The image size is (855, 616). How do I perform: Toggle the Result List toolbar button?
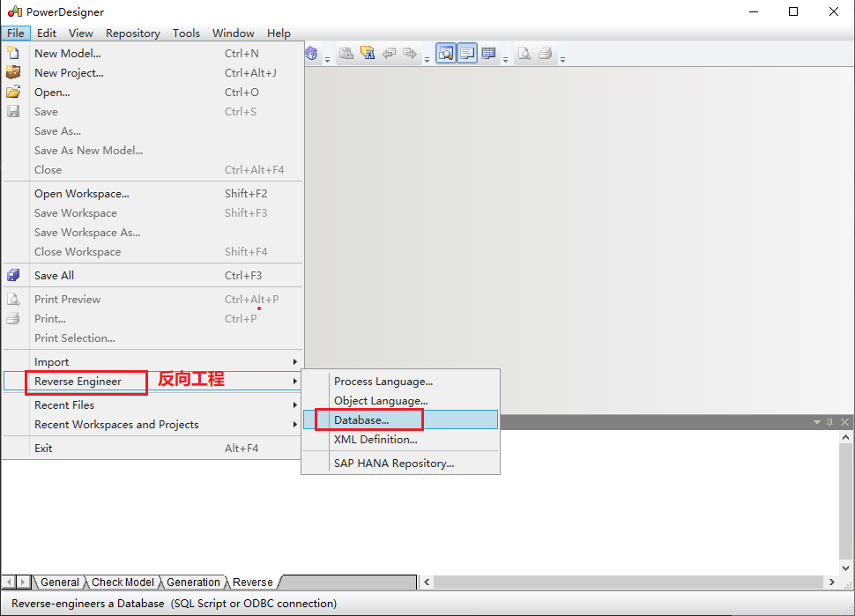pyautogui.click(x=488, y=53)
